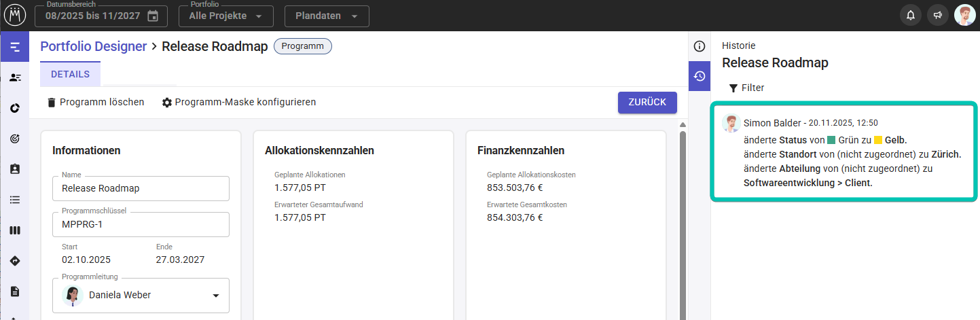Expand the Plandaten dropdown
The height and width of the screenshot is (320, 980).
(x=327, y=16)
